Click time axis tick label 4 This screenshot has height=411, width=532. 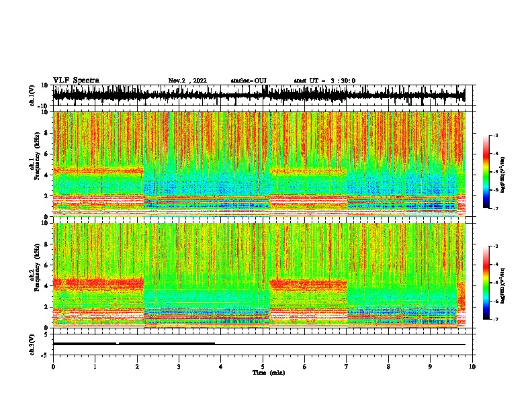[x=221, y=367]
